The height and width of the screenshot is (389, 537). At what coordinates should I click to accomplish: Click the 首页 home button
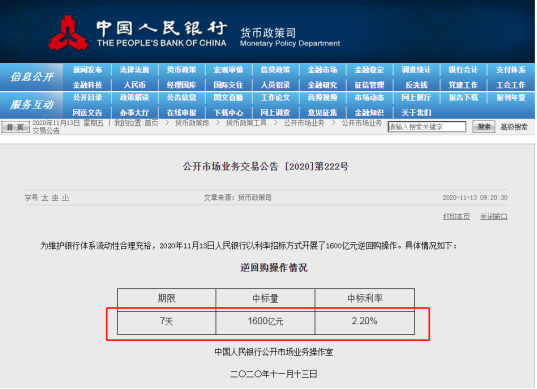click(15, 127)
